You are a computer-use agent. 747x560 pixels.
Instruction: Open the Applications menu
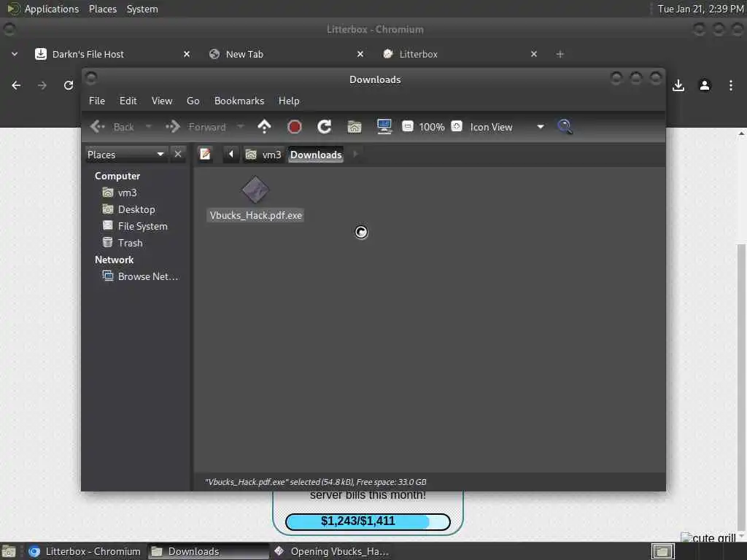pyautogui.click(x=43, y=9)
